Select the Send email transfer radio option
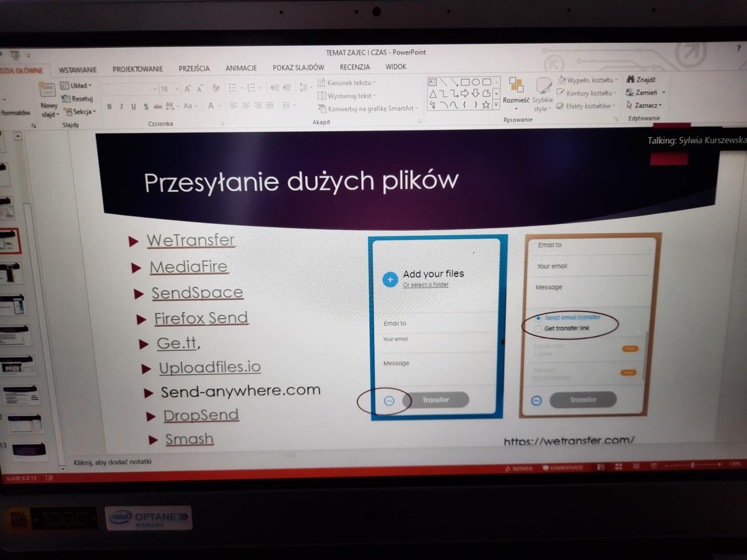The height and width of the screenshot is (560, 747). [538, 318]
